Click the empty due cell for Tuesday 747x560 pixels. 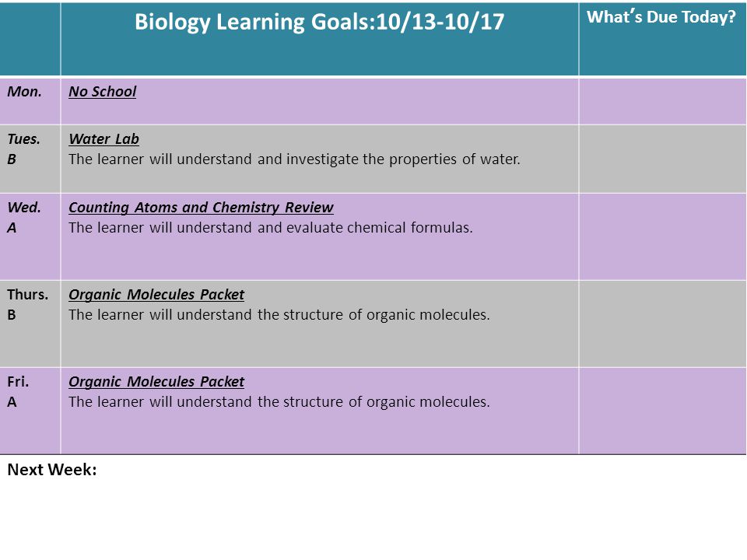point(663,159)
